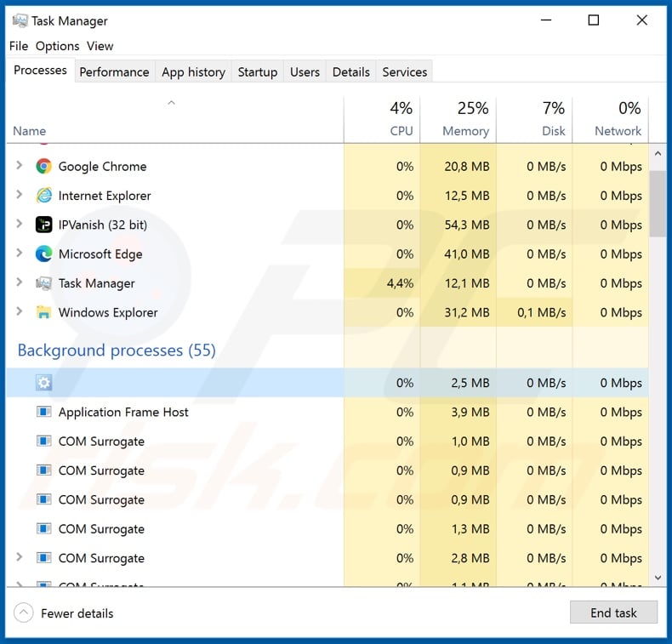Click the Task Manager row icon
This screenshot has width=672, height=644.
43,283
